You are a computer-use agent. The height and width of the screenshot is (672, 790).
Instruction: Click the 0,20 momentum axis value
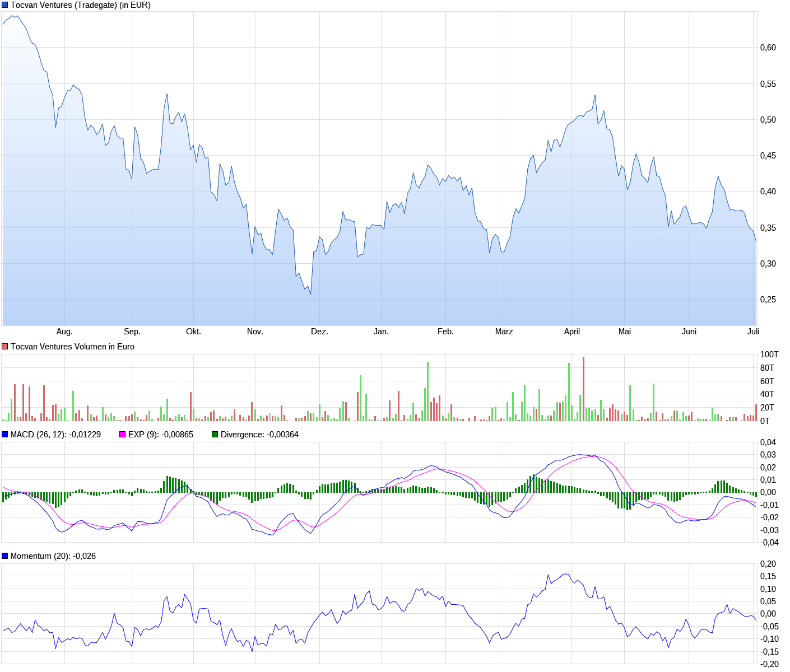(x=768, y=564)
